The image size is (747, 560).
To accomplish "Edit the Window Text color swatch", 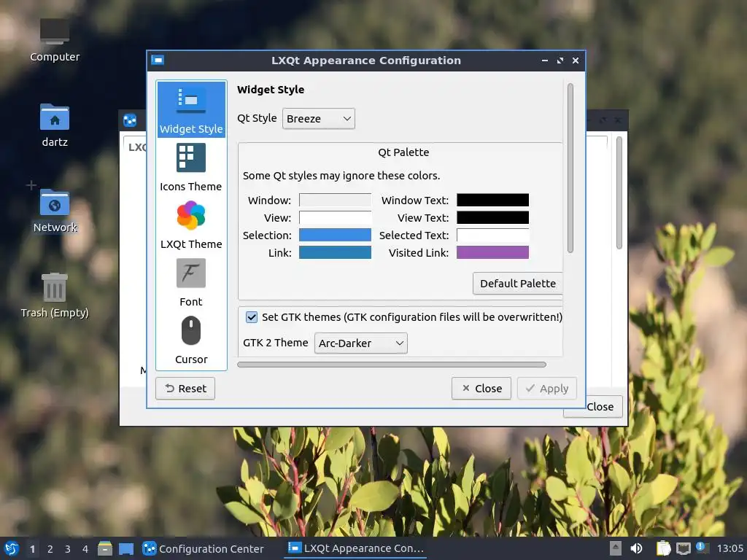I will point(492,200).
